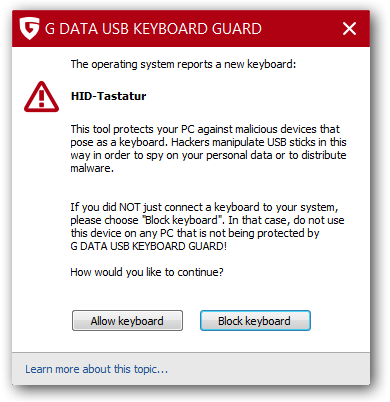Click the word 'malware.' in the description
The height and width of the screenshot is (402, 390).
92,168
